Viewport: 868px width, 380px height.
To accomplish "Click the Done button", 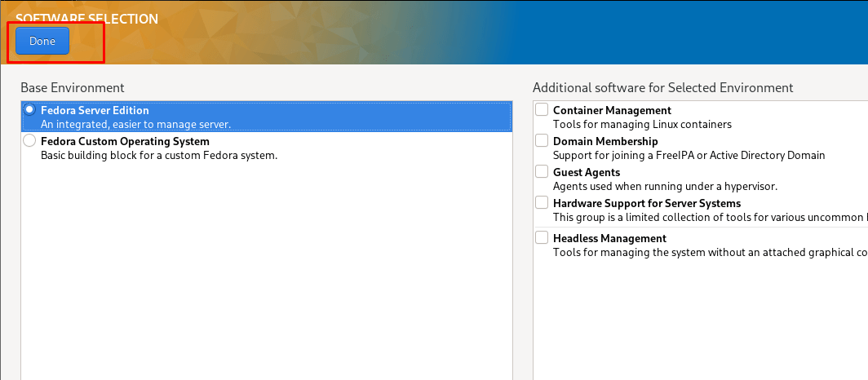I will (42, 41).
